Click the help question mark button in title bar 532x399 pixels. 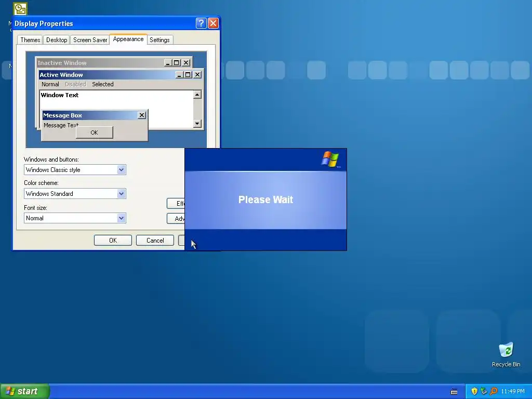tap(201, 23)
